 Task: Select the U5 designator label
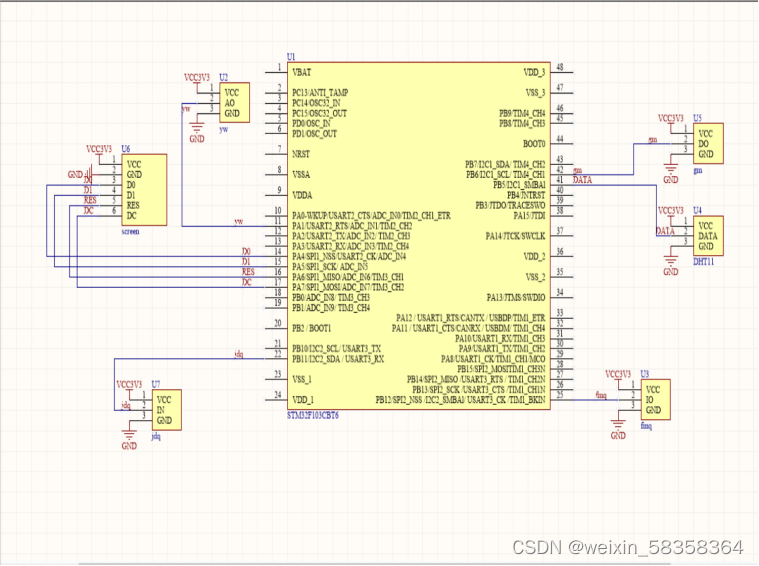[698, 118]
